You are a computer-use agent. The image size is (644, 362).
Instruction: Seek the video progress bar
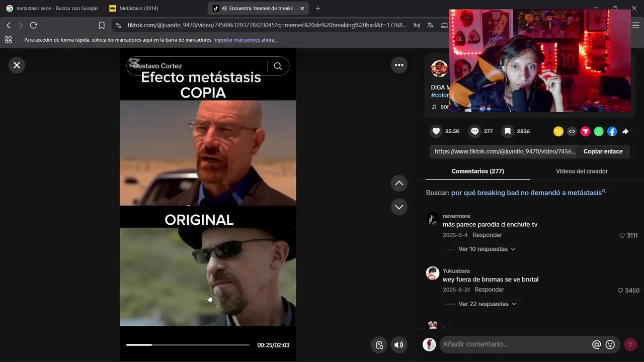pyautogui.click(x=188, y=345)
